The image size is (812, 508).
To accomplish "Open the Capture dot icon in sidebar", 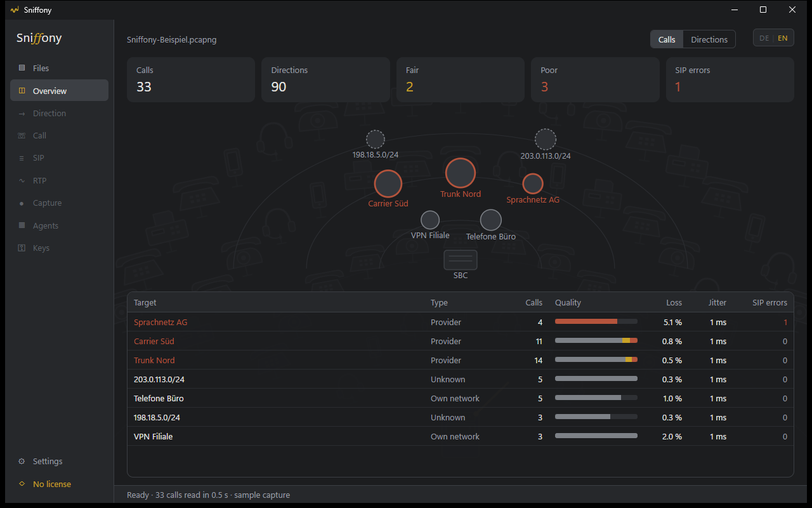I will [22, 203].
